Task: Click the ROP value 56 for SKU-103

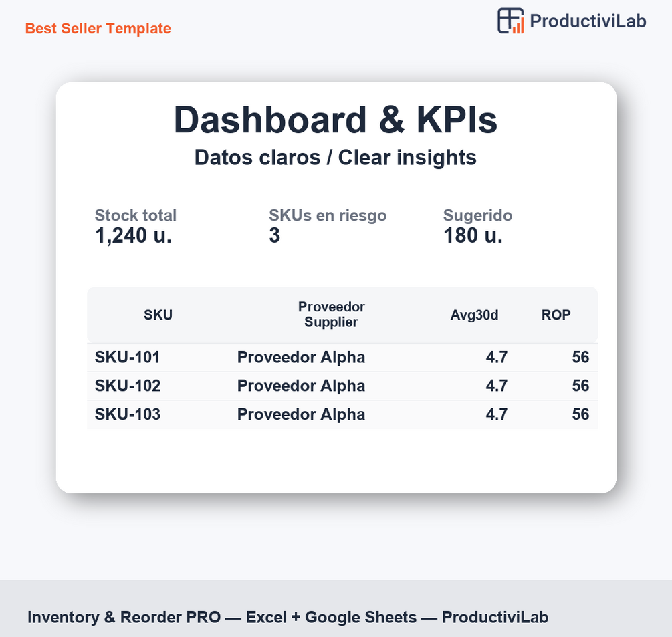Action: click(x=580, y=414)
